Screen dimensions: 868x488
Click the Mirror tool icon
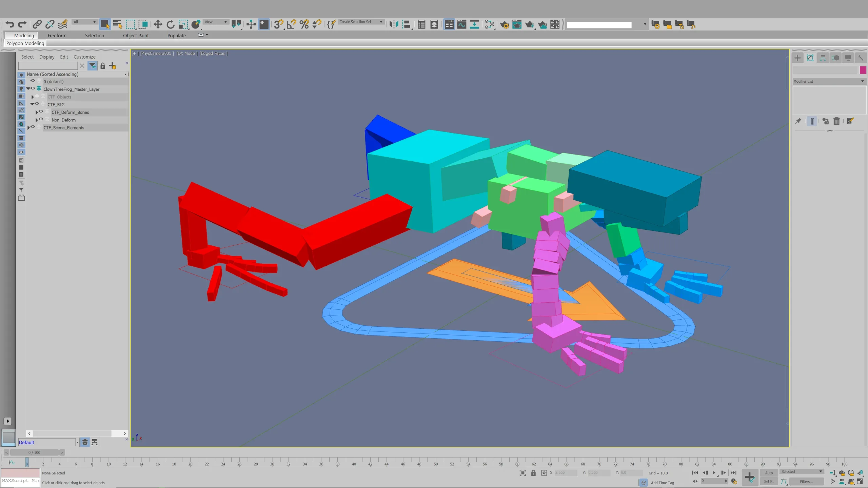pyautogui.click(x=394, y=24)
